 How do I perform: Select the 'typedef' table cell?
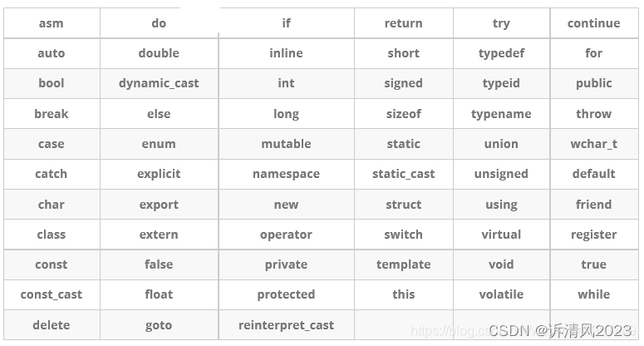click(501, 53)
